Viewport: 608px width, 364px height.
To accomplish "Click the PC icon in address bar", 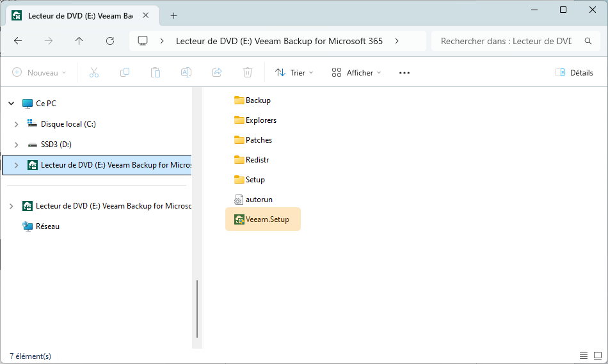I will click(x=143, y=41).
